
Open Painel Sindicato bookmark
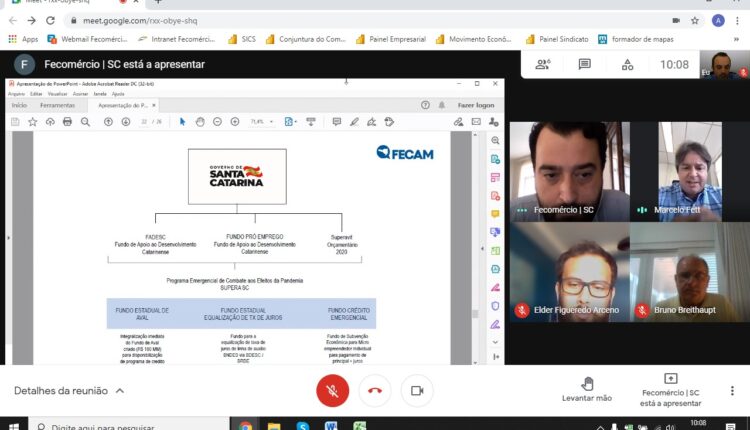[557, 39]
